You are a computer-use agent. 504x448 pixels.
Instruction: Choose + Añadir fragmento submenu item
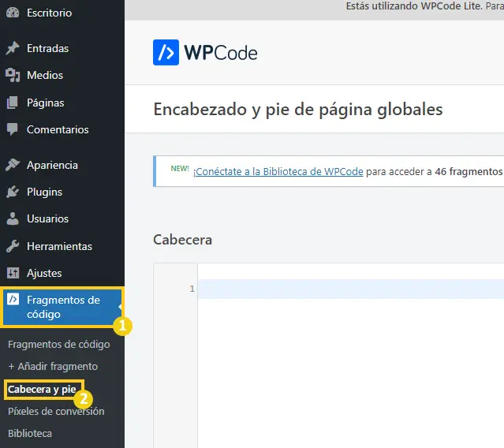coord(53,367)
